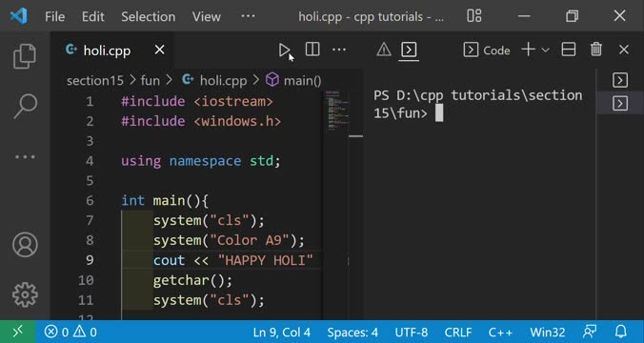Click holi.cpp breadcrumb

click(x=224, y=81)
